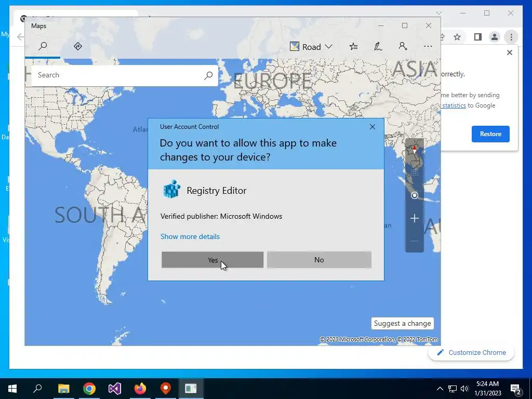
Task: Open Chrome tab search chevron
Action: pos(438,13)
